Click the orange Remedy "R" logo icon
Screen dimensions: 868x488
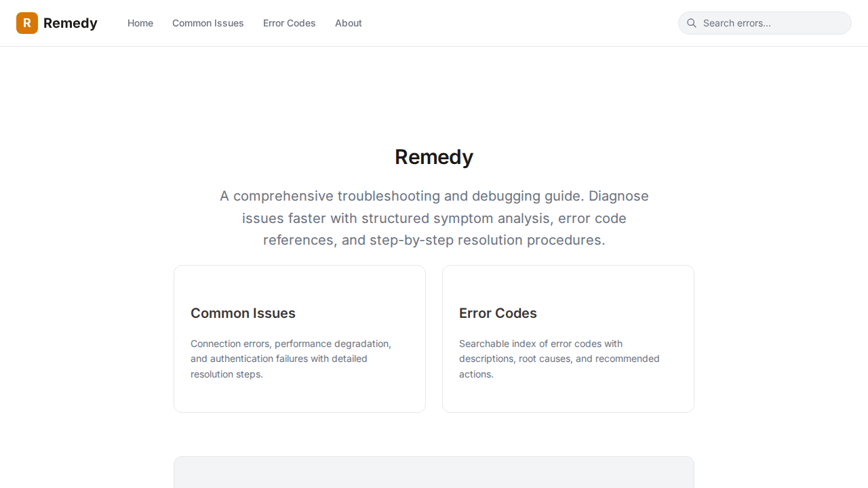27,23
